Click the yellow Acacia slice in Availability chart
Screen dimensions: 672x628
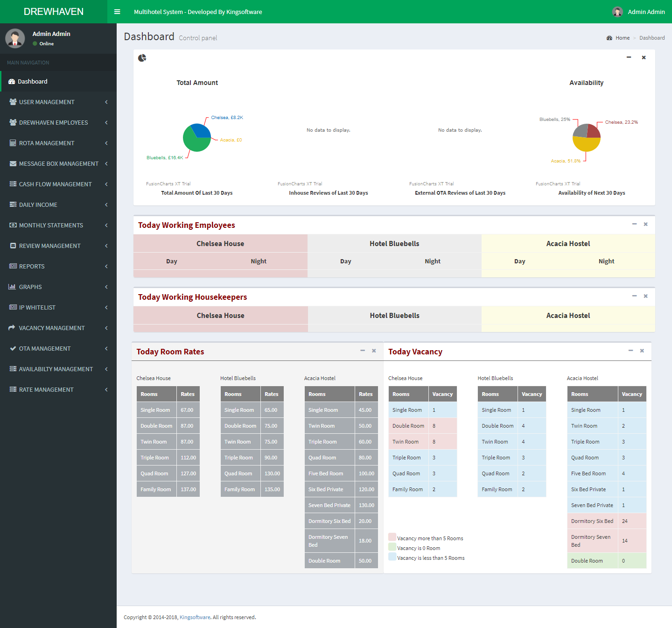tap(586, 145)
